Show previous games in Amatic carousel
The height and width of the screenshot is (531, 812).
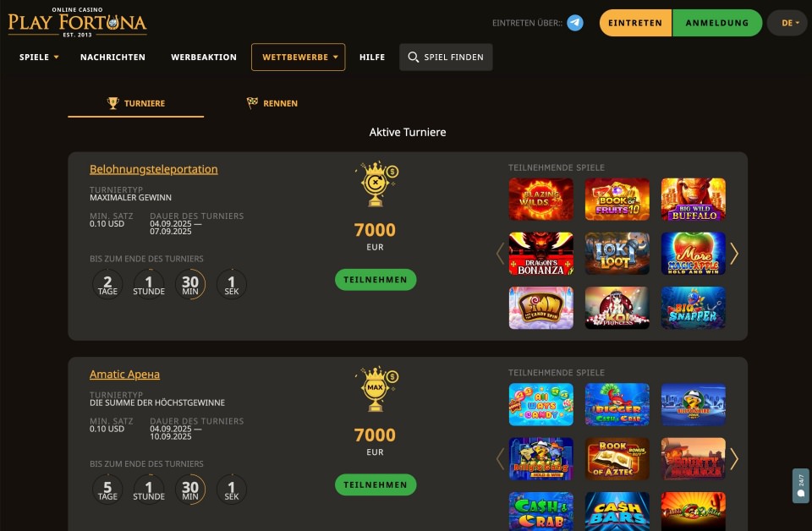[x=500, y=458]
